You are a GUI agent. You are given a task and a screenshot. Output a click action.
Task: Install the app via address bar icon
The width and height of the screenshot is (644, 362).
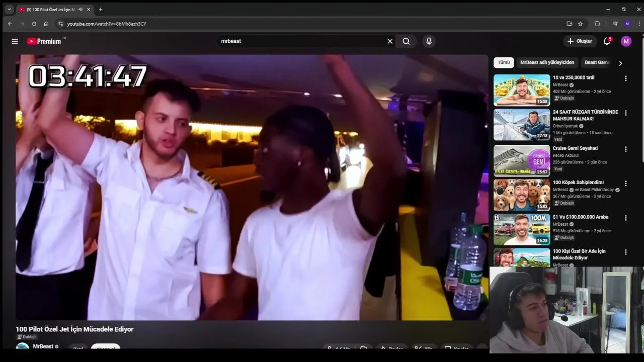click(569, 24)
